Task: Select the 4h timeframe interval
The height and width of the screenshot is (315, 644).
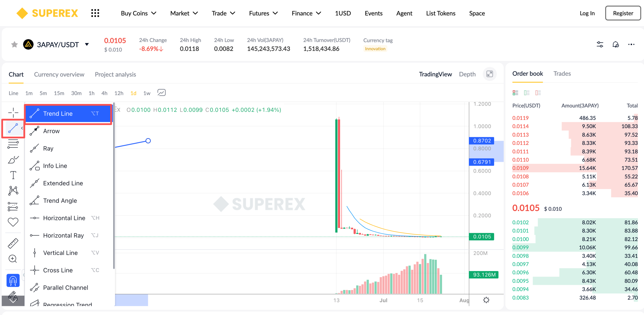Action: click(104, 93)
